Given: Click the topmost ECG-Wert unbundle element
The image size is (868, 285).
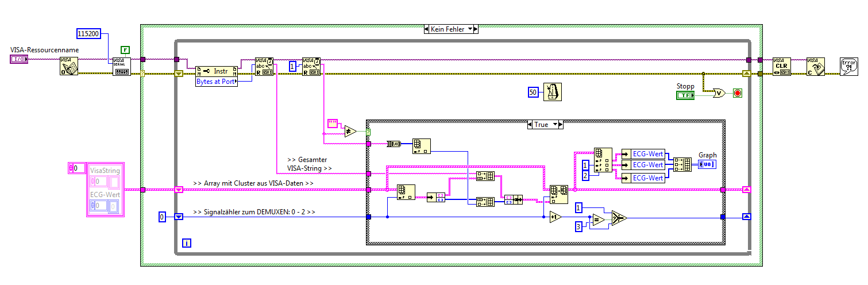Looking at the screenshot, I should [642, 153].
